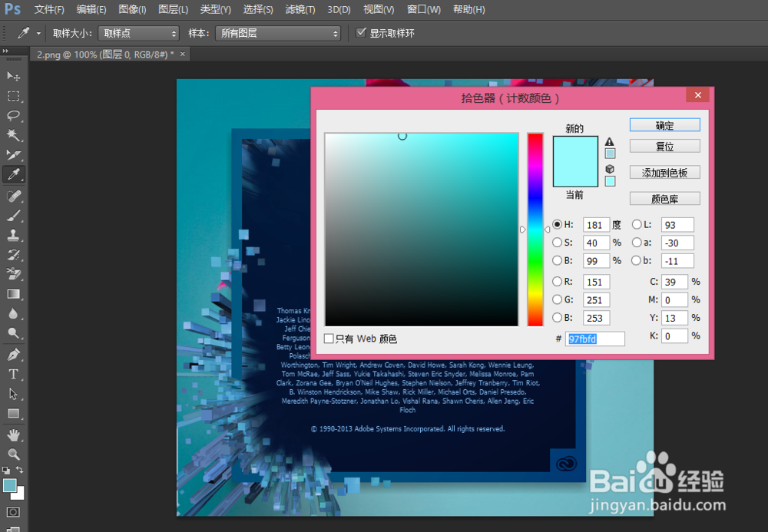Open the 滤镜(T) menu
768x532 pixels.
tap(299, 10)
